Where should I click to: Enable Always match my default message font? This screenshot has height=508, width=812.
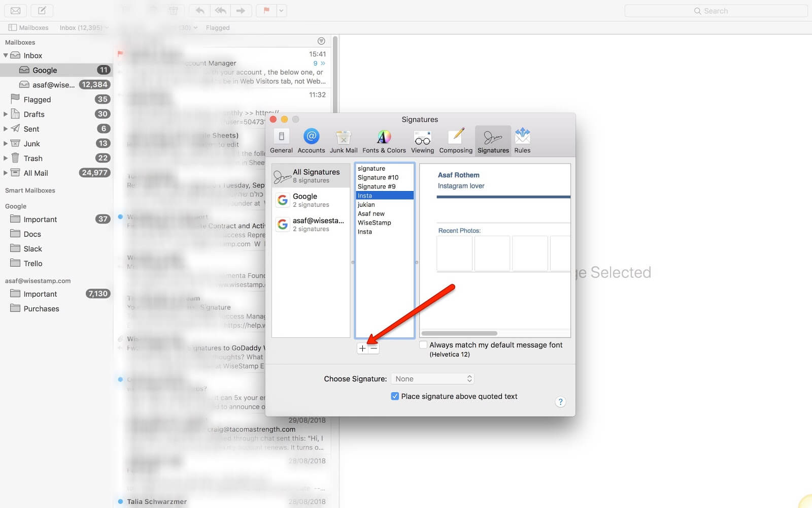[x=423, y=344]
